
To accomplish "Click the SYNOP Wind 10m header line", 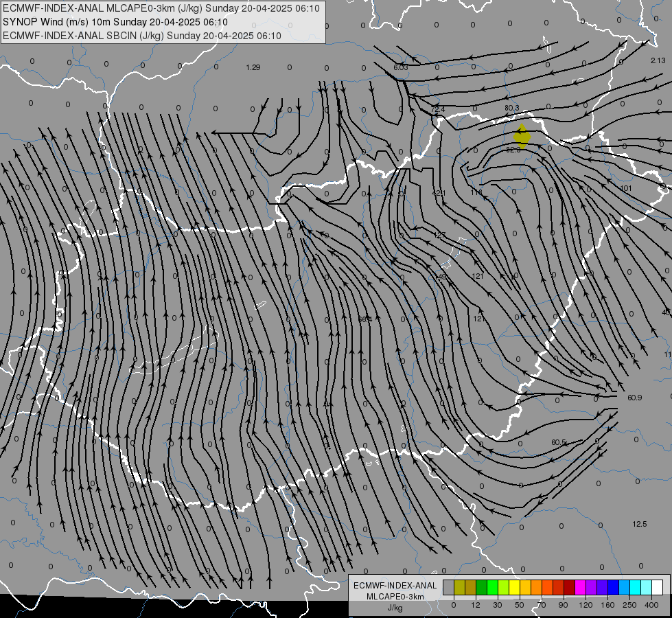I will coord(115,22).
